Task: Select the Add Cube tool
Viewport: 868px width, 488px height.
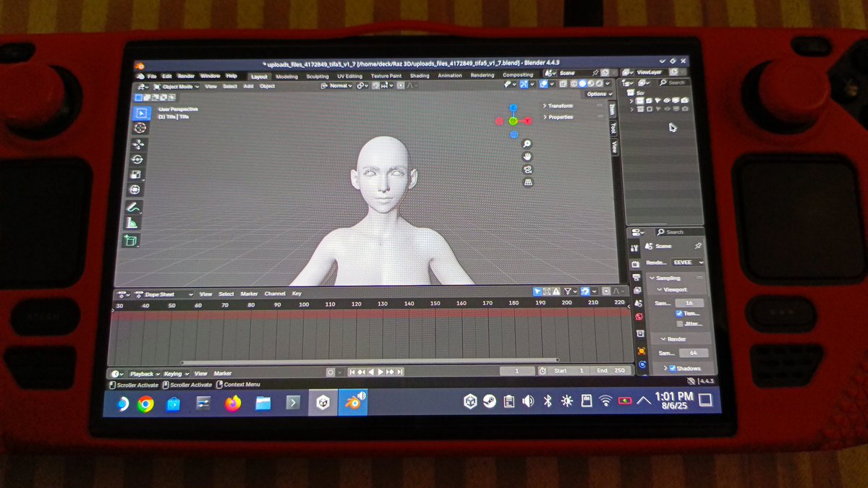Action: click(130, 241)
